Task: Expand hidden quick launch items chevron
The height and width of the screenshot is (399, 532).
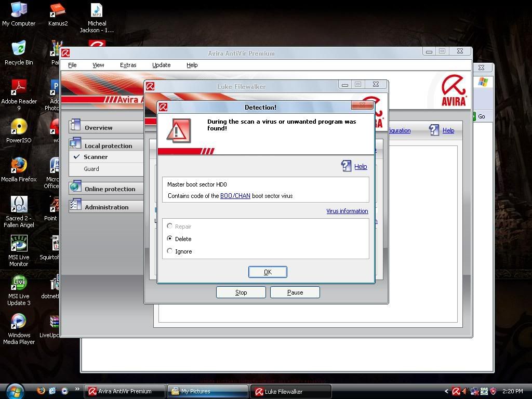Action: [x=77, y=389]
